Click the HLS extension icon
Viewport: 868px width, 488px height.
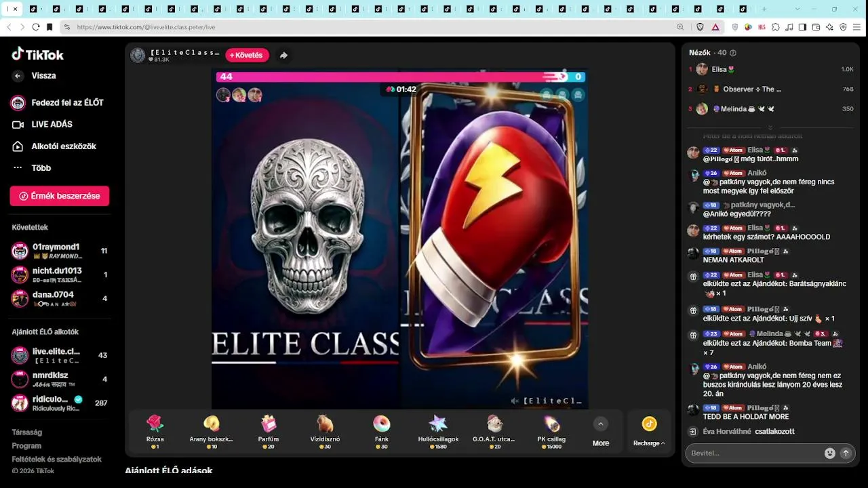762,27
